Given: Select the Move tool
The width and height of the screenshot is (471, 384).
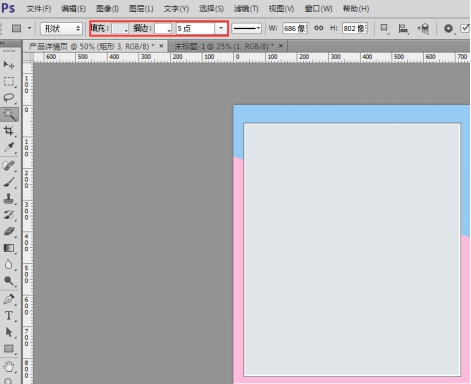Looking at the screenshot, I should click(9, 64).
